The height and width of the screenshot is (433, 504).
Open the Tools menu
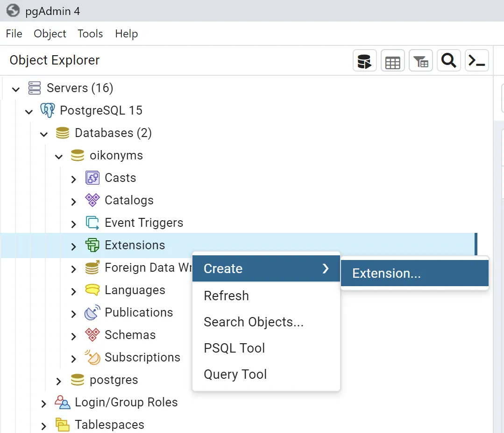click(x=90, y=34)
